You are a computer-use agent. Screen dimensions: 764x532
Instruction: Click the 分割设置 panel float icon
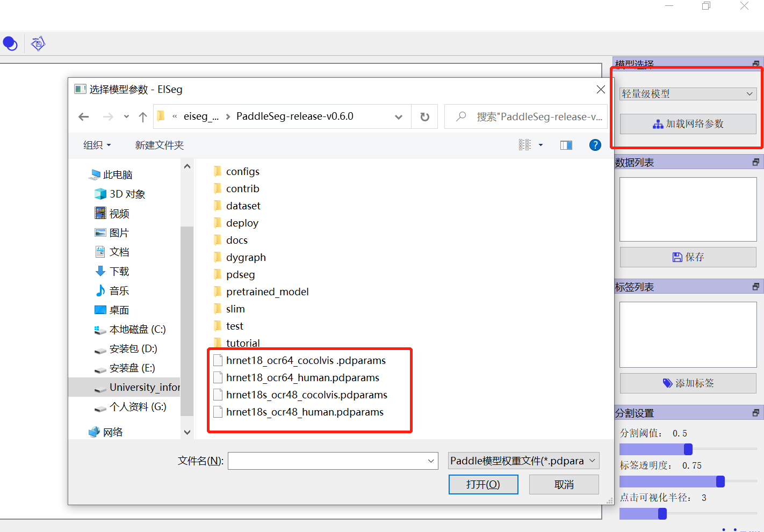coord(756,412)
